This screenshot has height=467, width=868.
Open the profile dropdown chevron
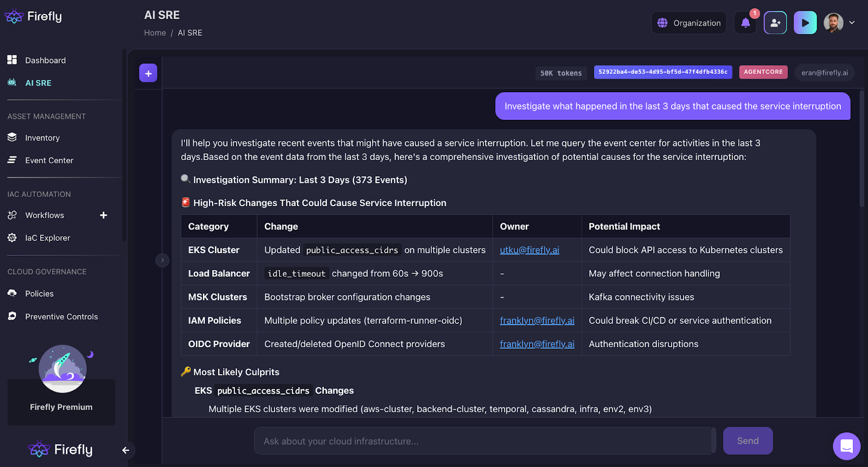852,23
